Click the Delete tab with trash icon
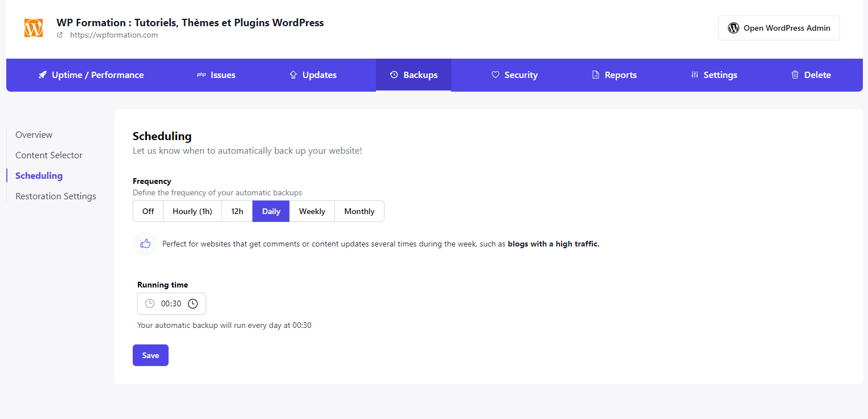Screen dimensions: 868x419 click(x=810, y=75)
